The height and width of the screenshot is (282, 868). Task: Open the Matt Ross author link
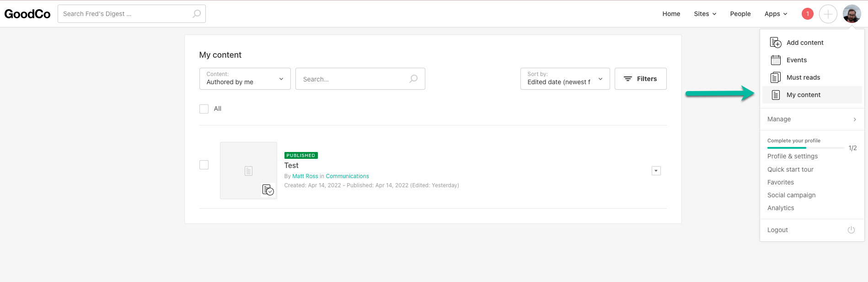pos(305,176)
